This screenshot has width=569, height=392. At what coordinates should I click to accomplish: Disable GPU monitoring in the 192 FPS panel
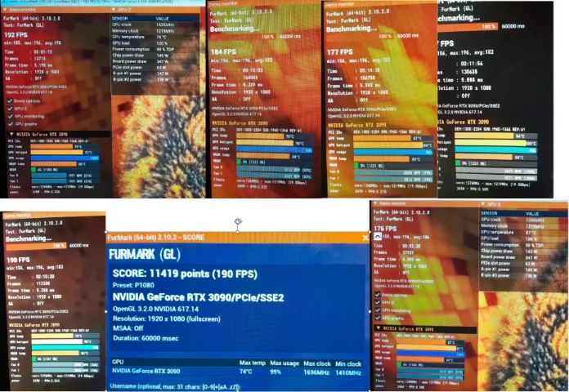10,117
